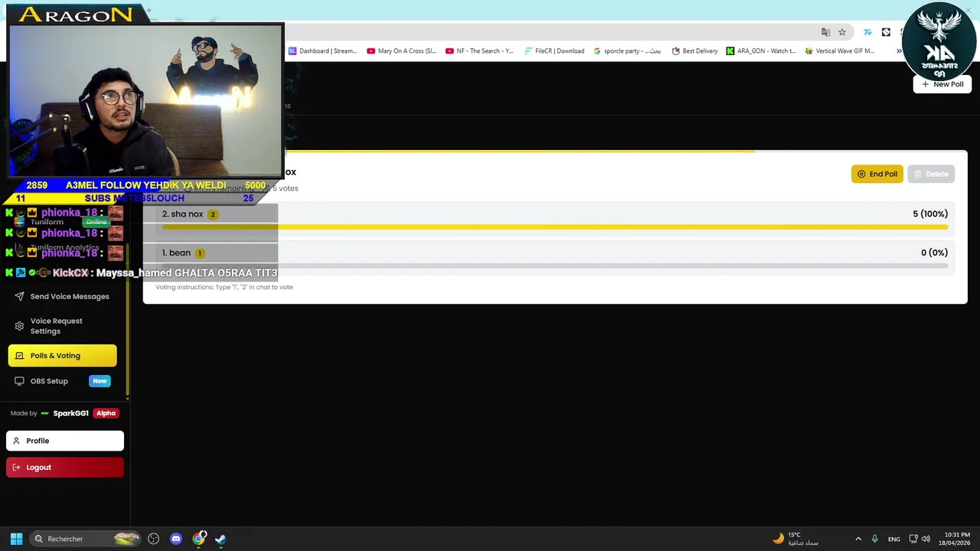Image resolution: width=980 pixels, height=551 pixels.
Task: Click the vote count badge beside bean
Action: 200,253
